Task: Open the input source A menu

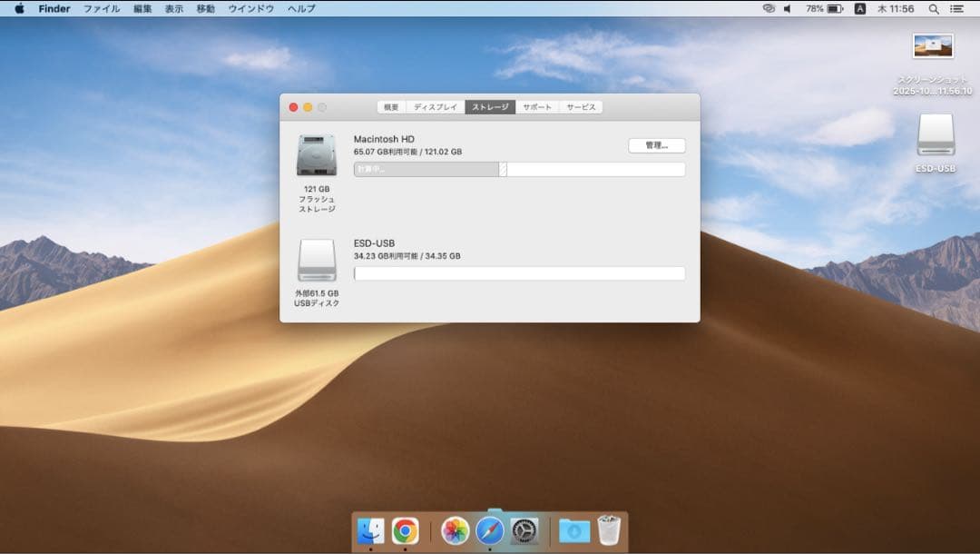Action: coord(860,9)
